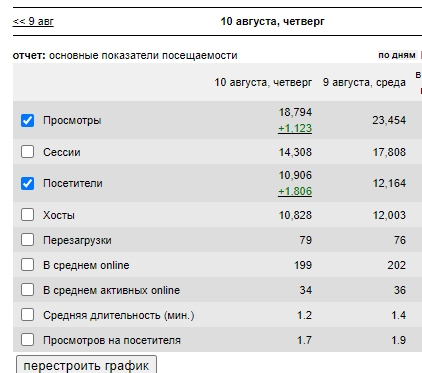Click the 9 августа, среда column header
Image resolution: width=422 pixels, height=373 pixels.
364,82
